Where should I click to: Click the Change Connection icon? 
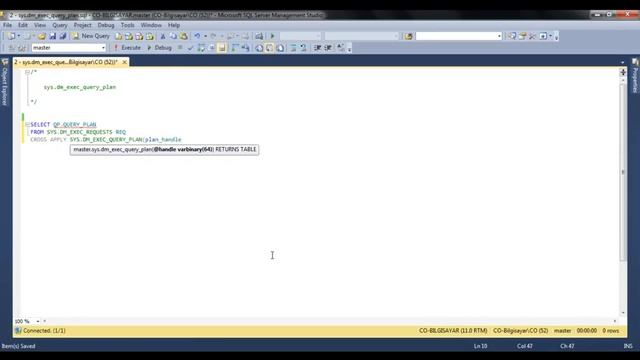[x=22, y=48]
